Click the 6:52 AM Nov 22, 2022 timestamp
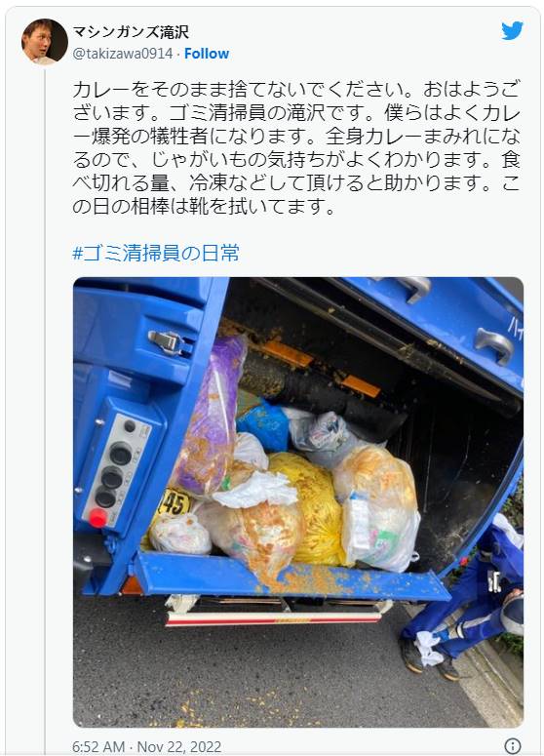544x756 pixels. tap(146, 747)
